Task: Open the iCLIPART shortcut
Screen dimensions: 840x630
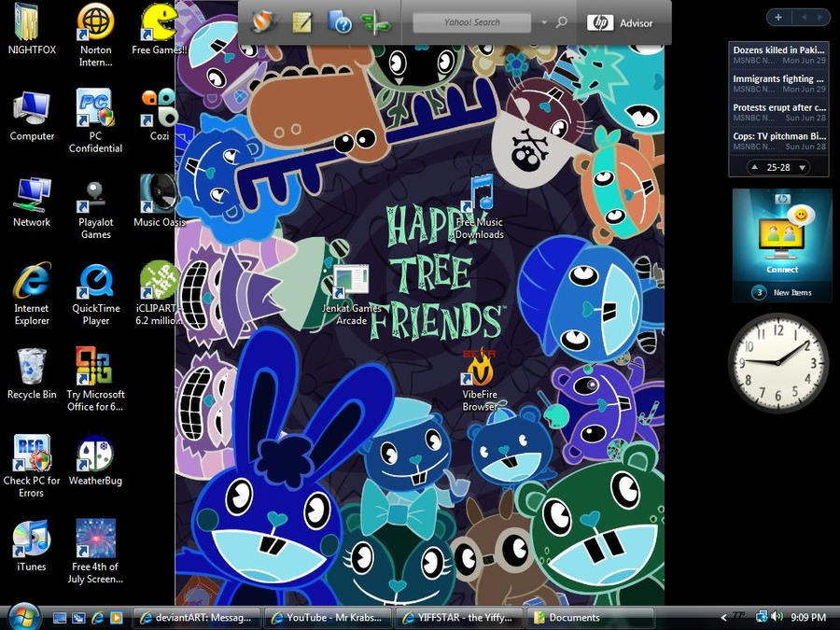Action: (x=159, y=294)
